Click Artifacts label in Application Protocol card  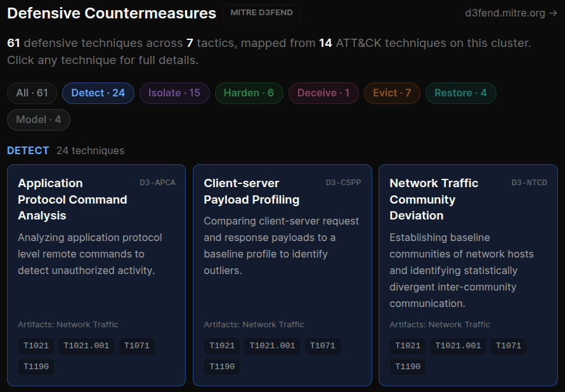[x=68, y=325]
